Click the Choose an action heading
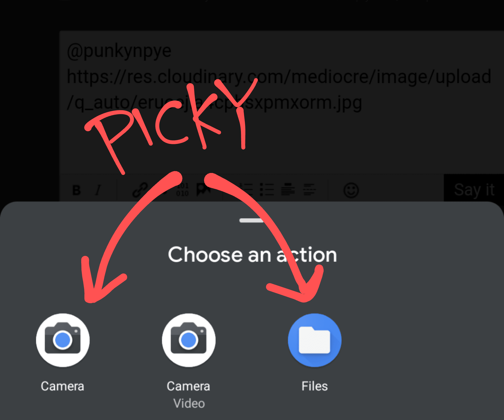 (252, 255)
